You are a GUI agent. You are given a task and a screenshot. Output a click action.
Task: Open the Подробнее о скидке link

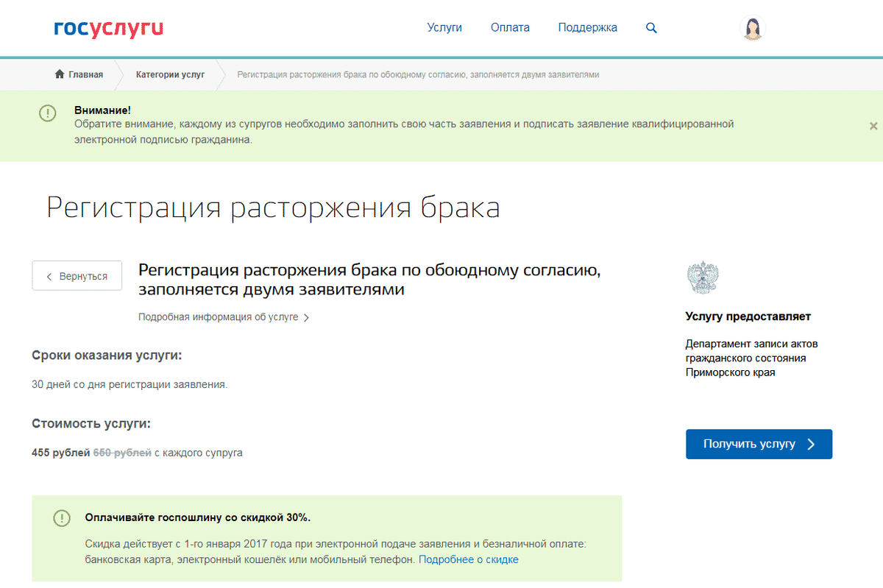[x=469, y=559]
